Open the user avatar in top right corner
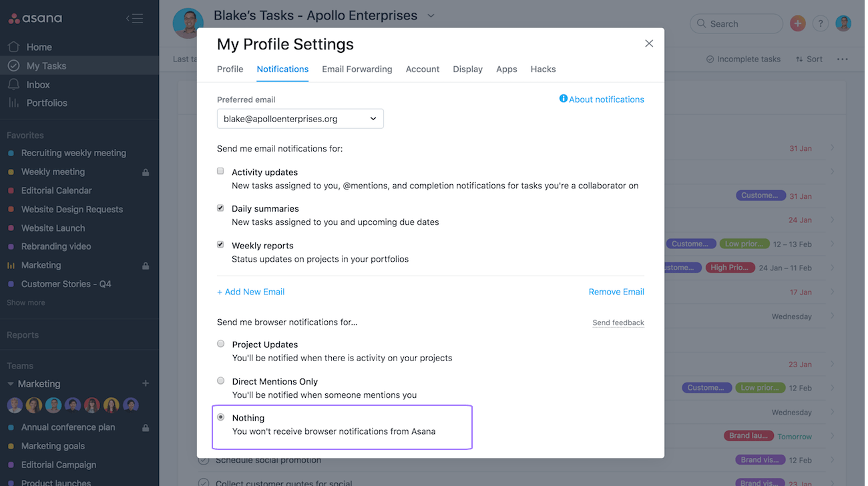Image resolution: width=868 pixels, height=486 pixels. [x=843, y=23]
